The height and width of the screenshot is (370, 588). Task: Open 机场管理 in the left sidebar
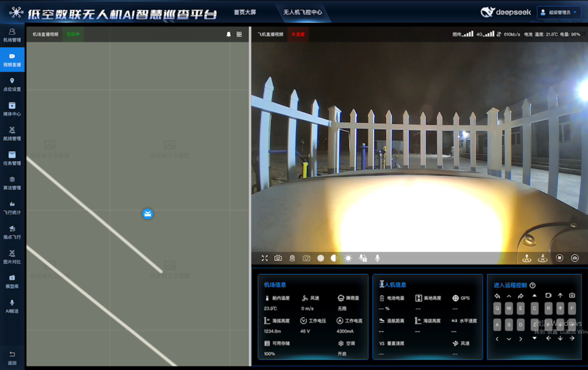12,35
